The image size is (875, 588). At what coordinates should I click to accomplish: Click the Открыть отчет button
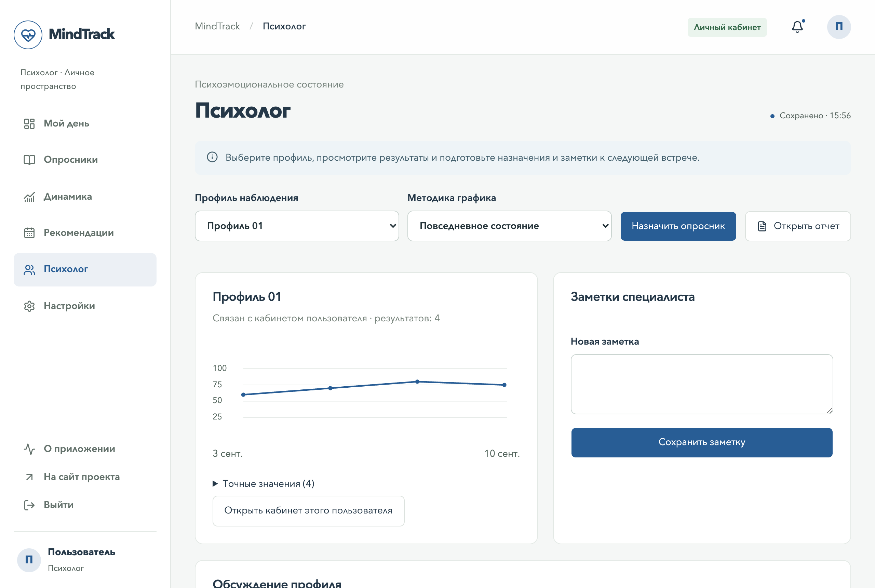[x=798, y=226]
